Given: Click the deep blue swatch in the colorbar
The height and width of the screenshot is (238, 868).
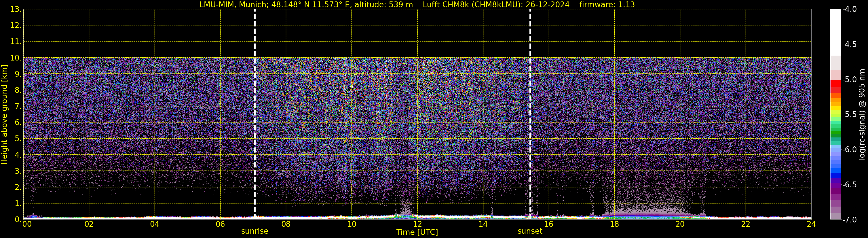Looking at the screenshot, I should pyautogui.click(x=836, y=175).
